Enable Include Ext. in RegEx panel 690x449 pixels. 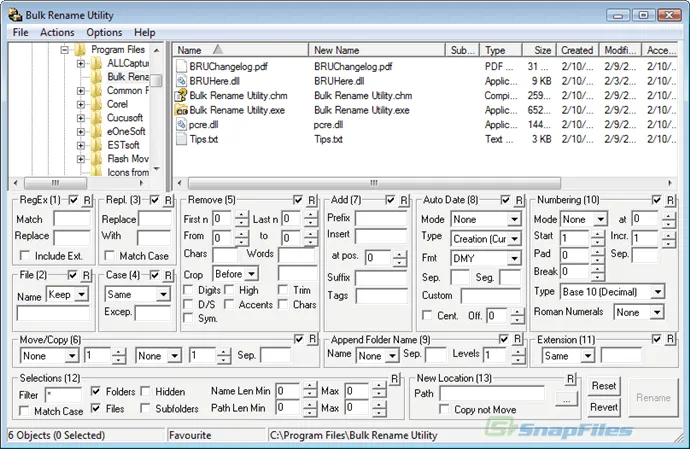(x=25, y=256)
